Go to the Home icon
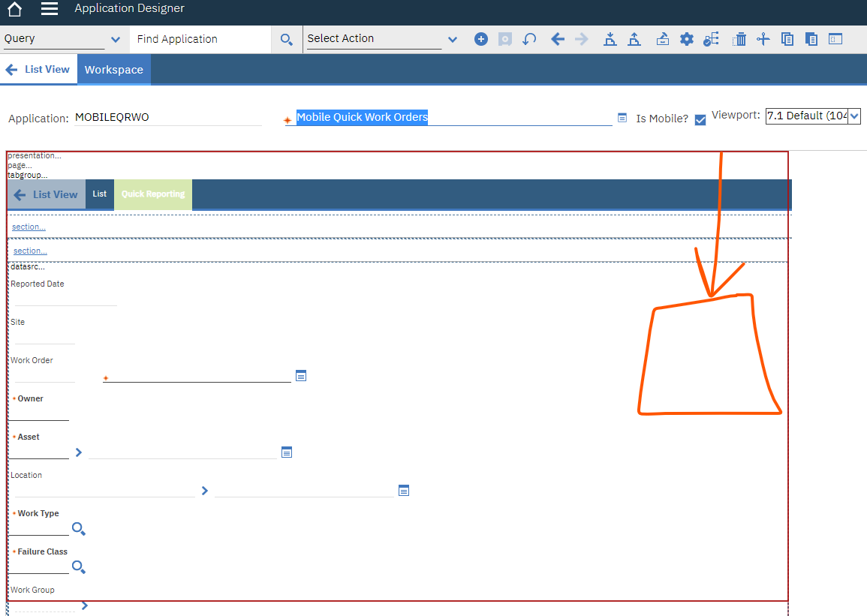Screen dimensions: 867x616 15,9
